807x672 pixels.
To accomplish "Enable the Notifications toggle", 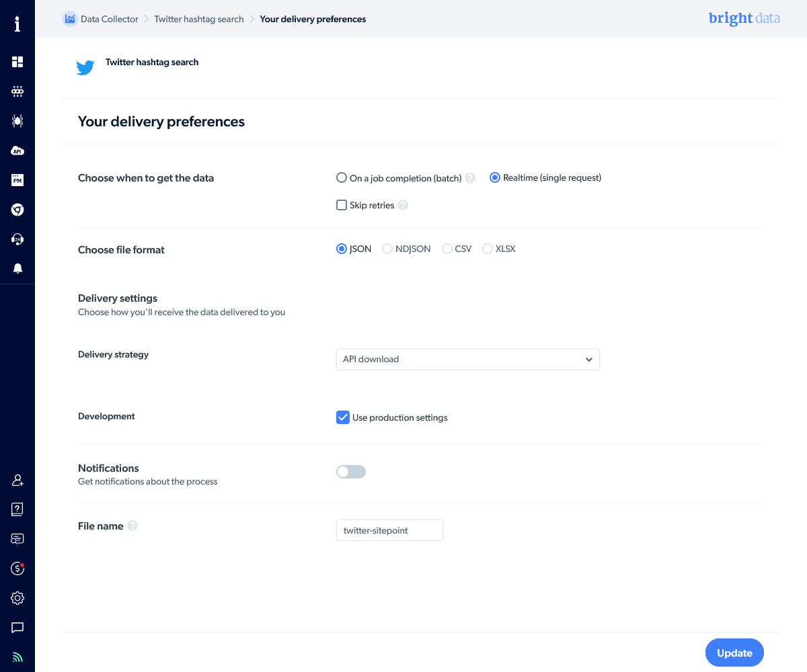I will [351, 472].
